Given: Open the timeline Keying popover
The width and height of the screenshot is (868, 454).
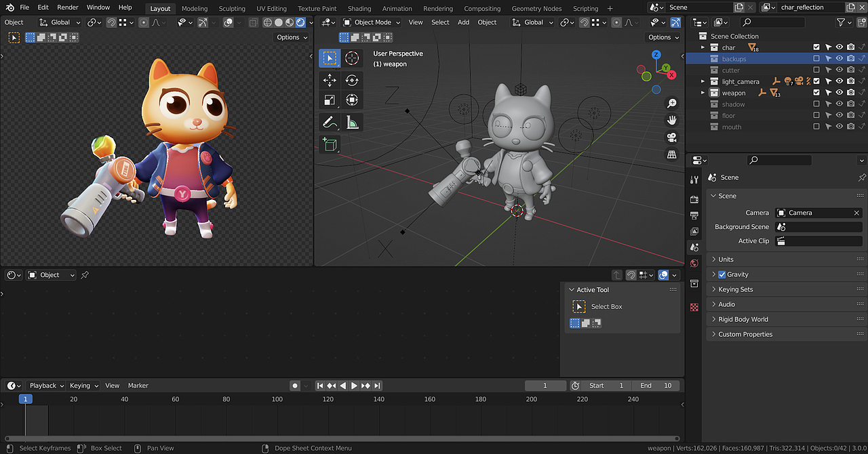Looking at the screenshot, I should pyautogui.click(x=83, y=386).
